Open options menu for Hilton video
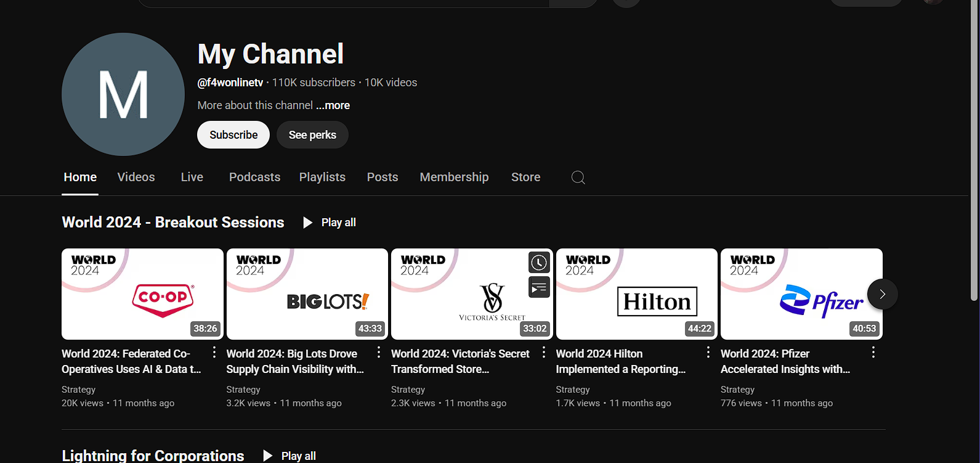The height and width of the screenshot is (463, 980). (708, 352)
